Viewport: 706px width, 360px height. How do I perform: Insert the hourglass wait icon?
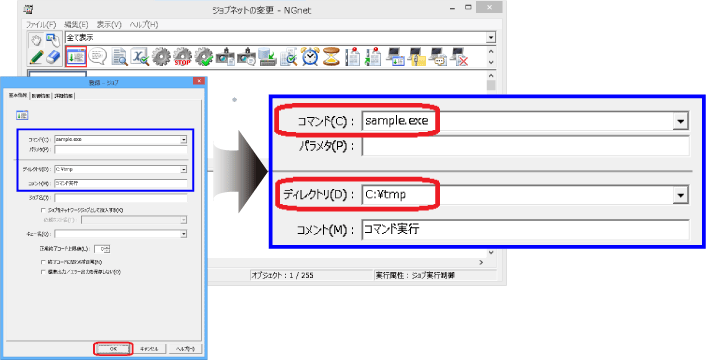[331, 57]
